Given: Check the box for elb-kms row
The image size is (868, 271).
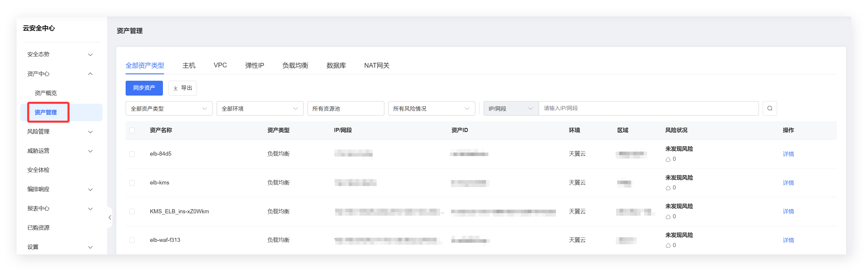Looking at the screenshot, I should (x=132, y=183).
